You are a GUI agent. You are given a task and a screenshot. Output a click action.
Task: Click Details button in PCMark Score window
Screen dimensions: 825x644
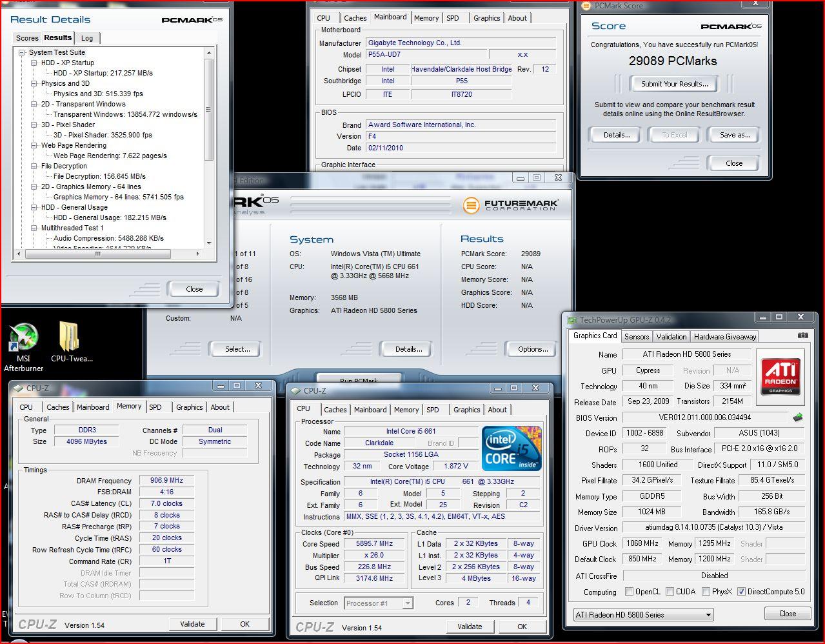(x=617, y=135)
